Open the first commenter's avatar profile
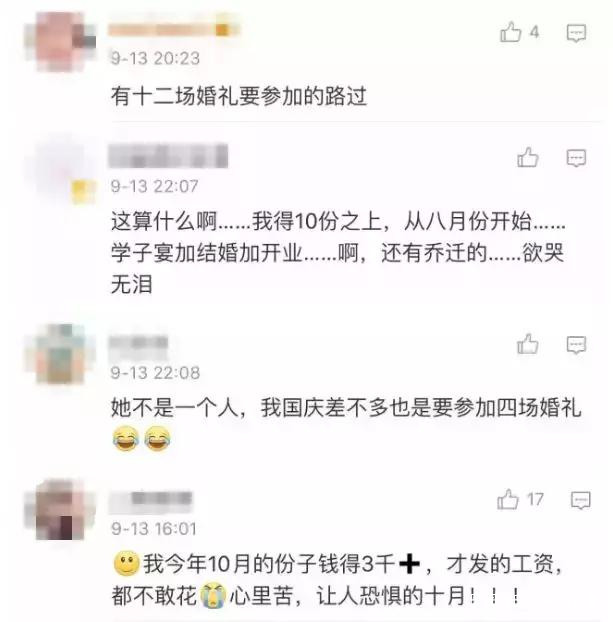The image size is (613, 622). (60, 42)
